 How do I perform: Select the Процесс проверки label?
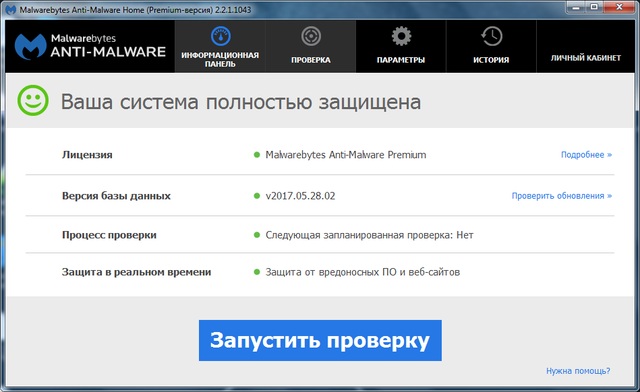pos(109,235)
